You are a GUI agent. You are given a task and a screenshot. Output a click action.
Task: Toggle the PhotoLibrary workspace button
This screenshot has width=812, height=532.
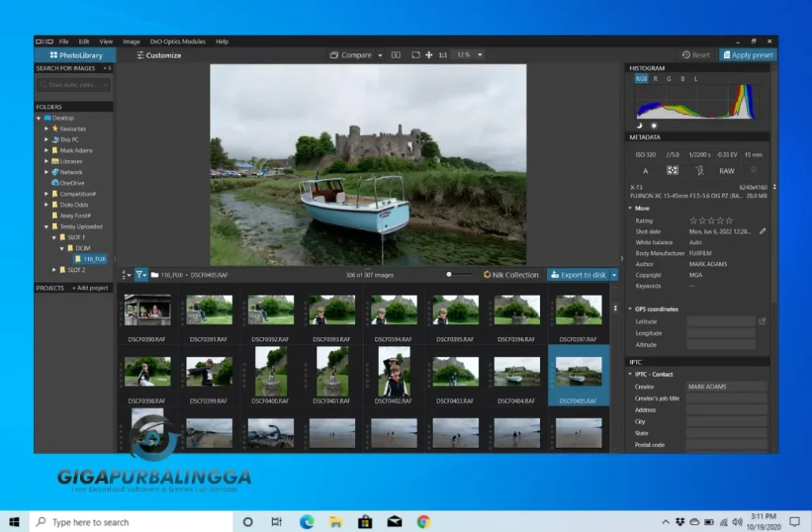75,55
